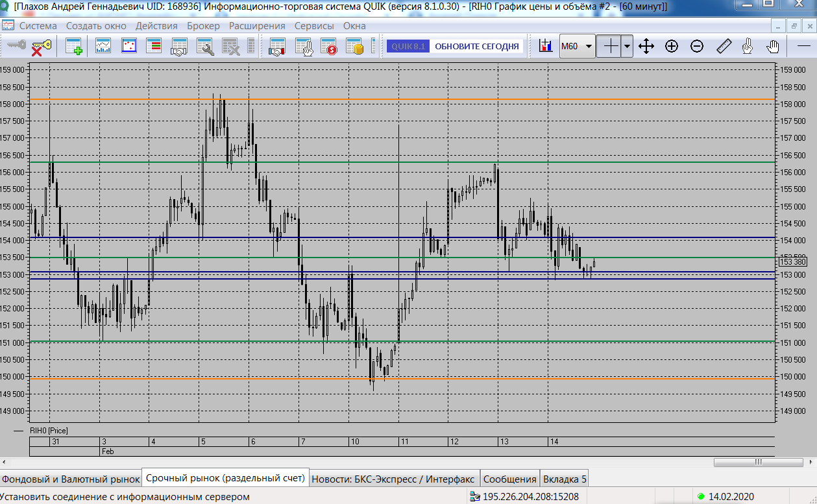Image resolution: width=817 pixels, height=504 pixels.
Task: Click the table with gold coins icon
Action: tap(354, 47)
